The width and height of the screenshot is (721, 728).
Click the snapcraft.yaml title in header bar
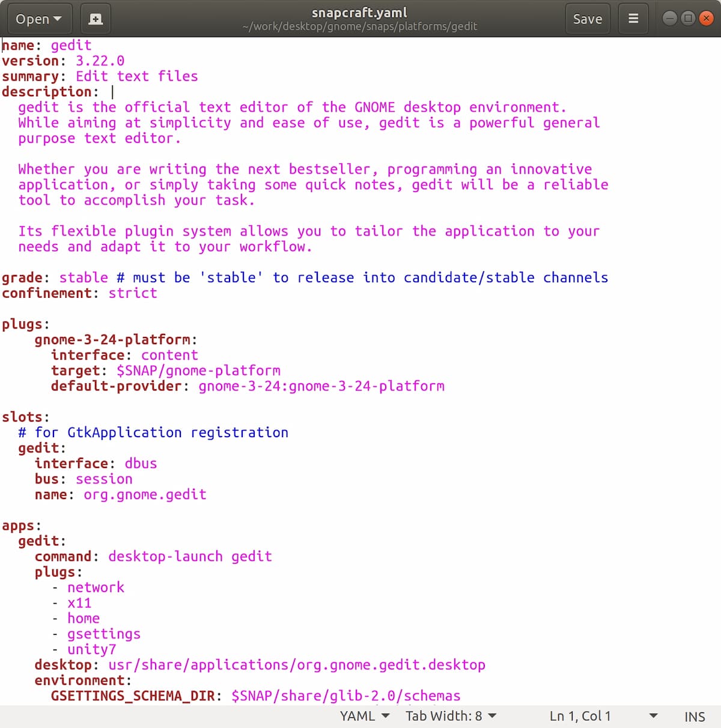pyautogui.click(x=359, y=13)
